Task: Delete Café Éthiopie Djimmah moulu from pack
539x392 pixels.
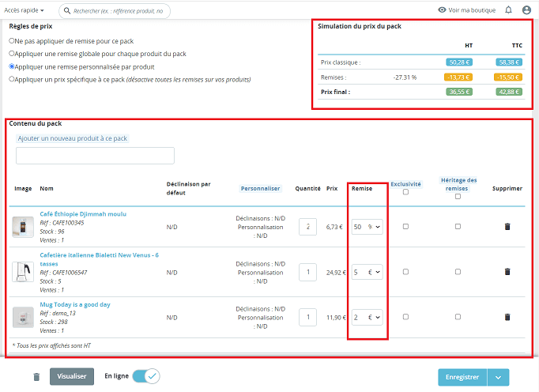Action: pyautogui.click(x=507, y=227)
